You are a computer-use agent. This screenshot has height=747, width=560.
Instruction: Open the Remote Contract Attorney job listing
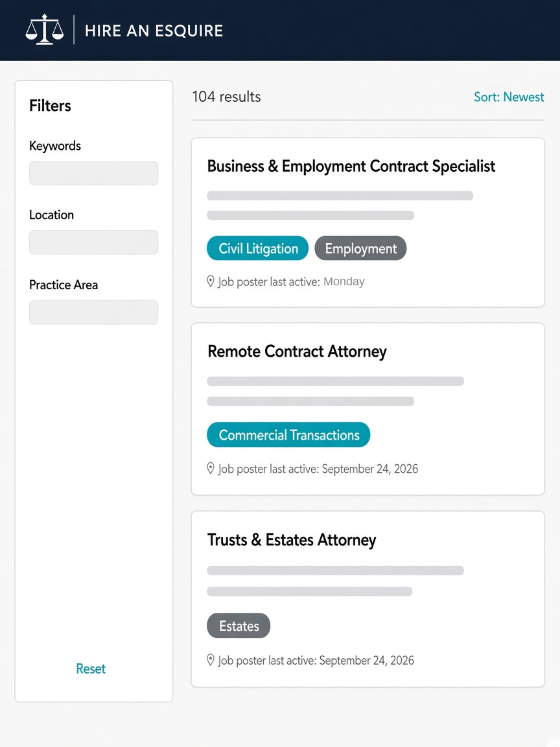point(297,351)
